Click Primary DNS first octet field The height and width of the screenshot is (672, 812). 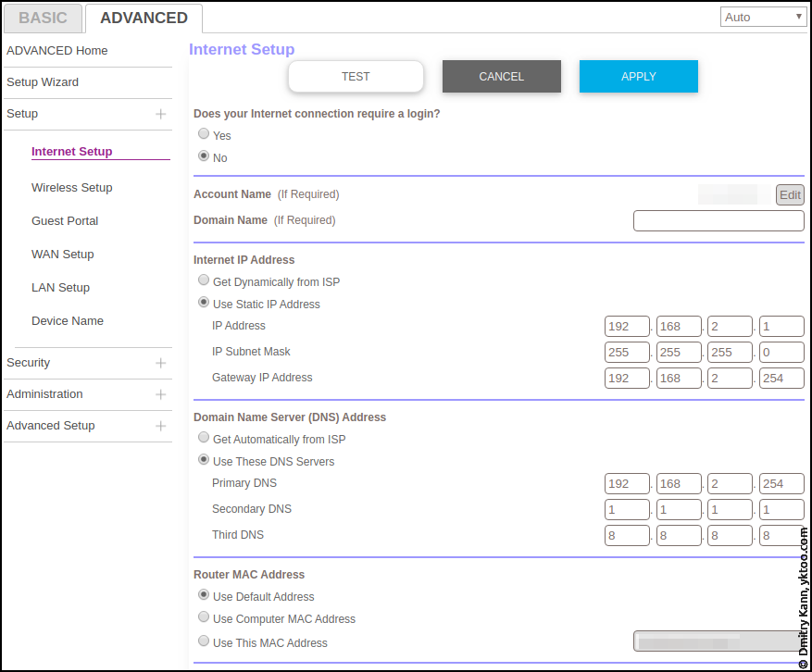pos(627,484)
